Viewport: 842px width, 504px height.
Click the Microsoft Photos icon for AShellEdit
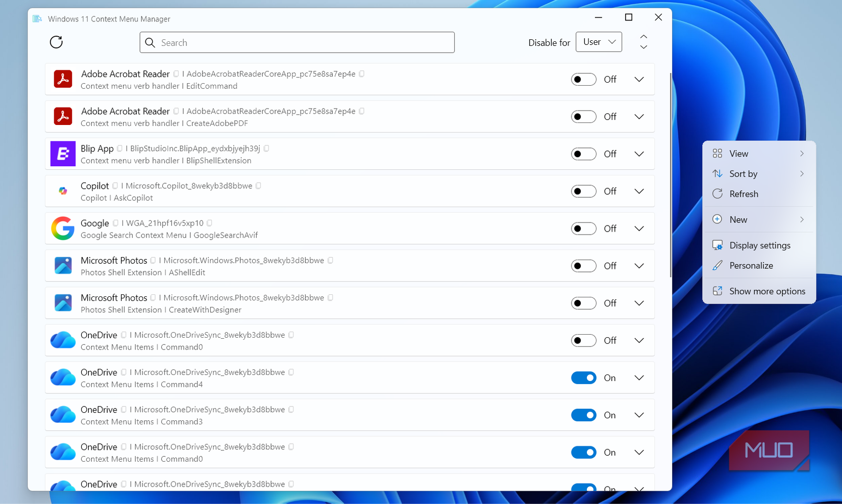pyautogui.click(x=63, y=265)
